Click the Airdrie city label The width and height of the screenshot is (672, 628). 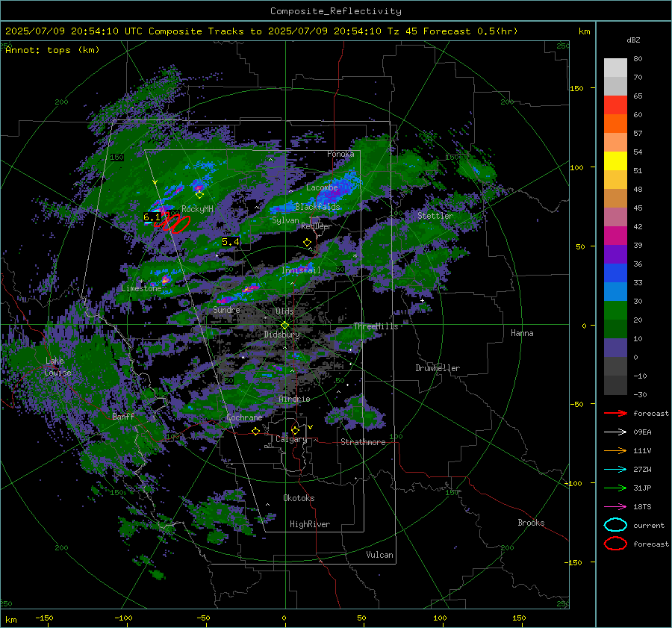click(294, 399)
